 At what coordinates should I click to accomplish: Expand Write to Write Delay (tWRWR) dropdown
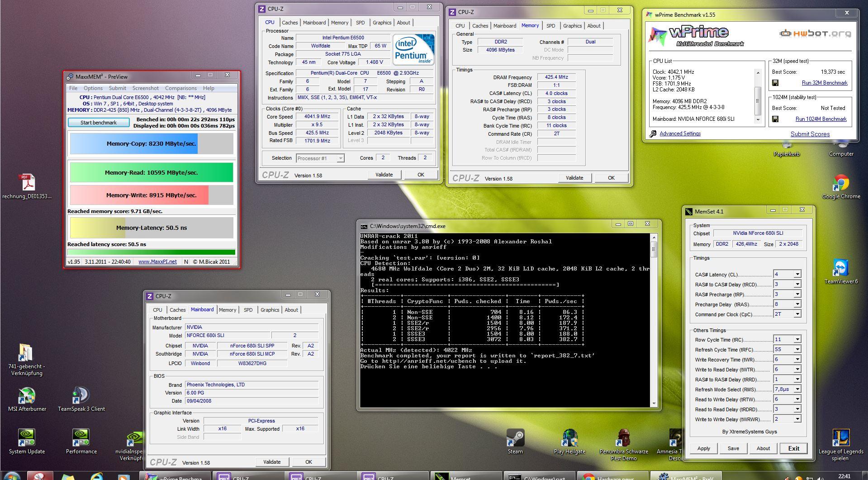pyautogui.click(x=797, y=419)
